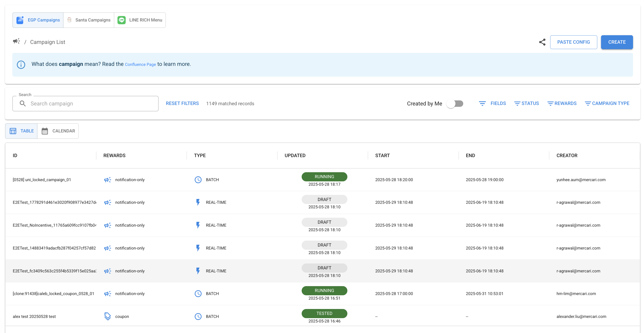Sort by UPDATED column header
644x333 pixels.
pyautogui.click(x=295, y=155)
